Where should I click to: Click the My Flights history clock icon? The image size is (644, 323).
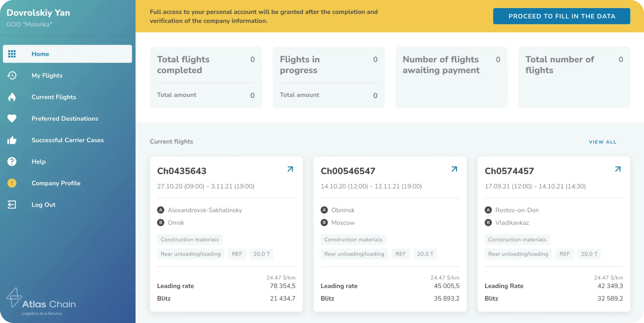(x=12, y=76)
